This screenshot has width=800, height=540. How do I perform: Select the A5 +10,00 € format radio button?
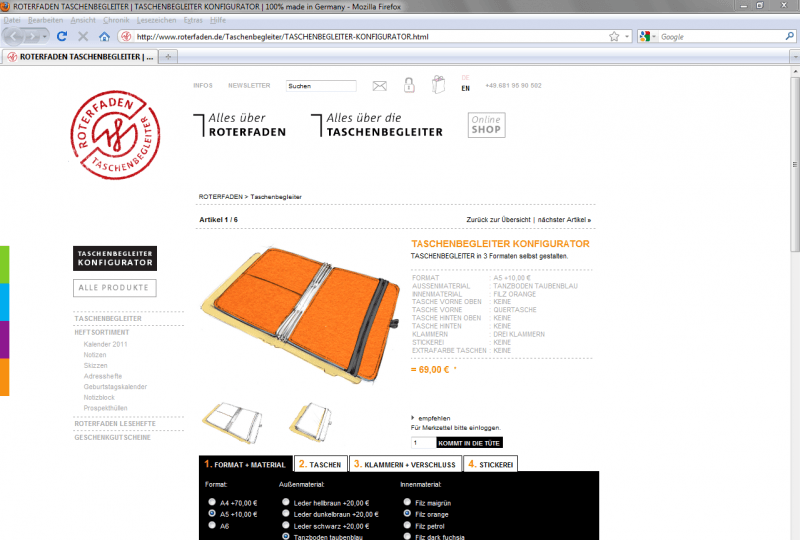pos(212,513)
